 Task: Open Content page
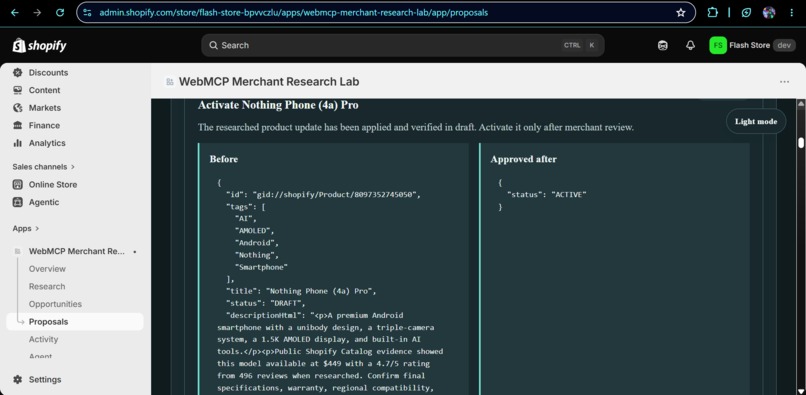44,90
